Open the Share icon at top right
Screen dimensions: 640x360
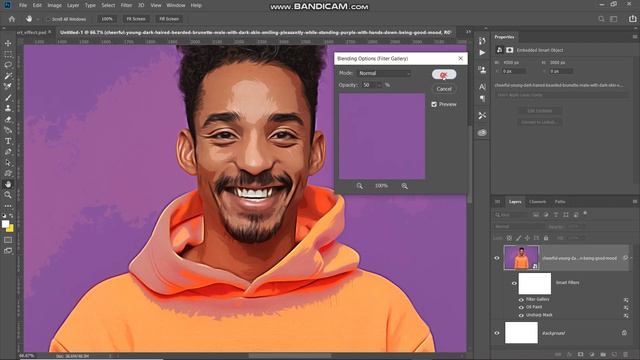click(632, 19)
